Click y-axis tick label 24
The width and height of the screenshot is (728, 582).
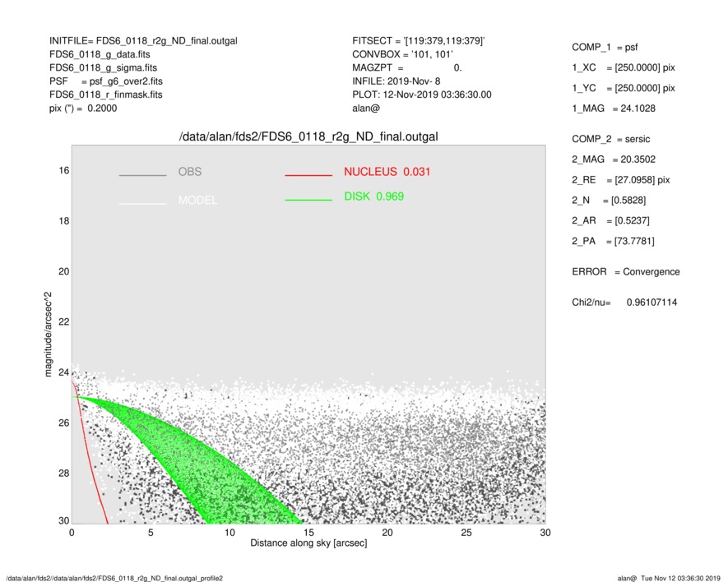point(64,372)
